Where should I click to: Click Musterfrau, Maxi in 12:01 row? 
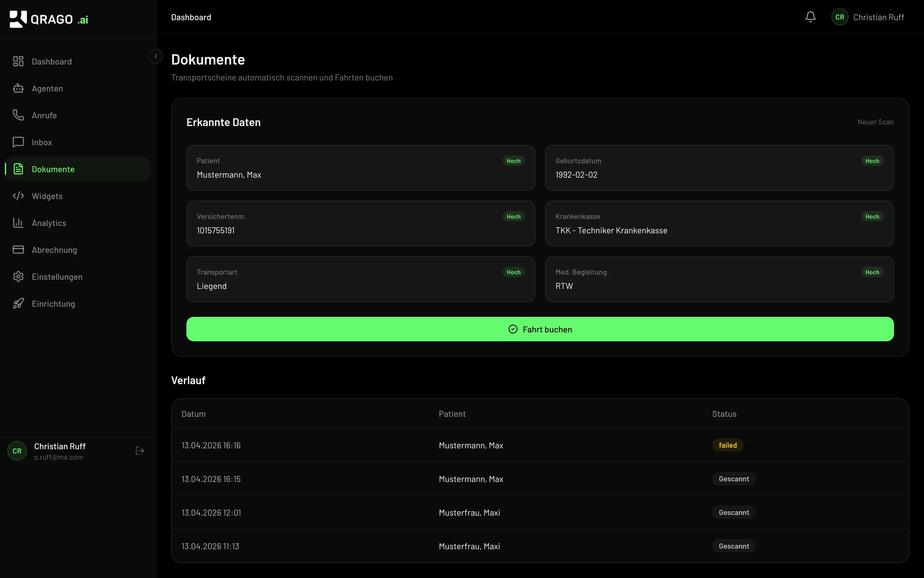click(469, 513)
